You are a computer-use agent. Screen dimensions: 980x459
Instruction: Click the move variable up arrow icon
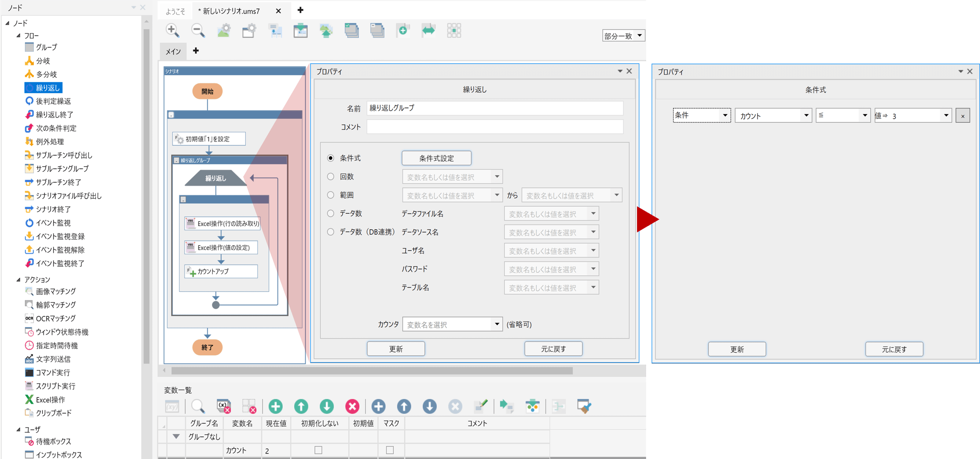(x=301, y=406)
